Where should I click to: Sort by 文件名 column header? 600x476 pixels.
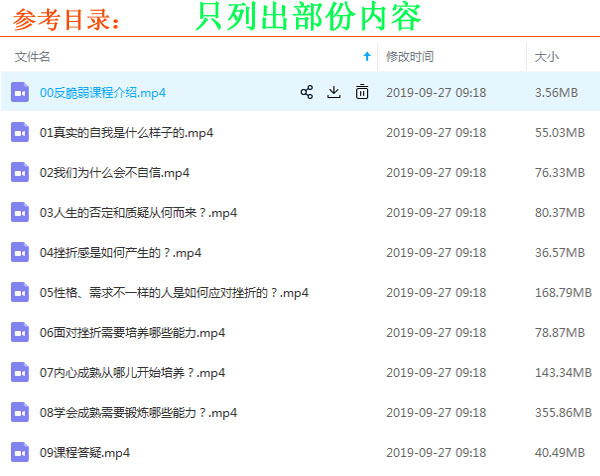(33, 57)
